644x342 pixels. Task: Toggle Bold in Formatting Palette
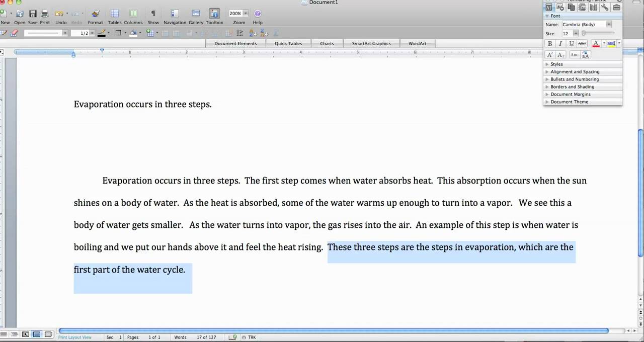[550, 44]
